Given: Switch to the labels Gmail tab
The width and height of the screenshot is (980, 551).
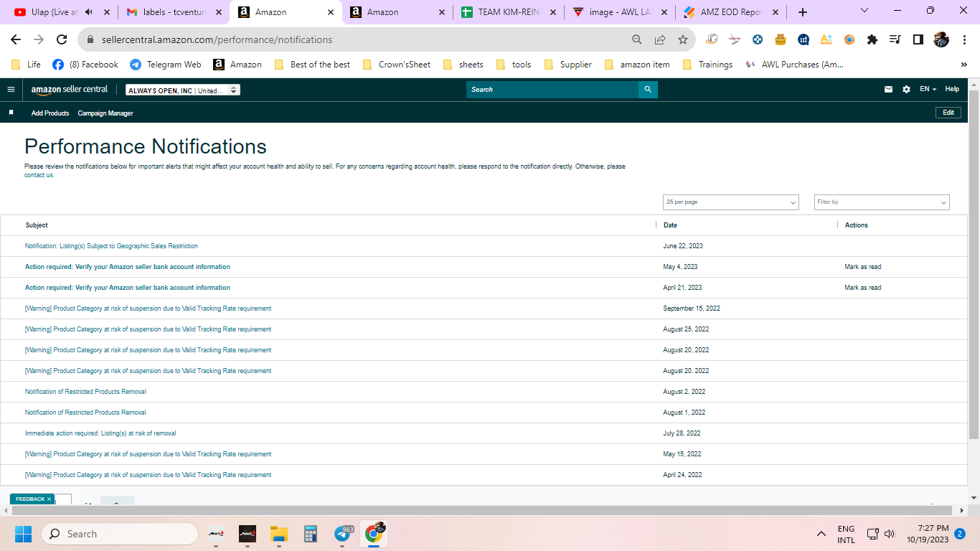Looking at the screenshot, I should point(175,12).
